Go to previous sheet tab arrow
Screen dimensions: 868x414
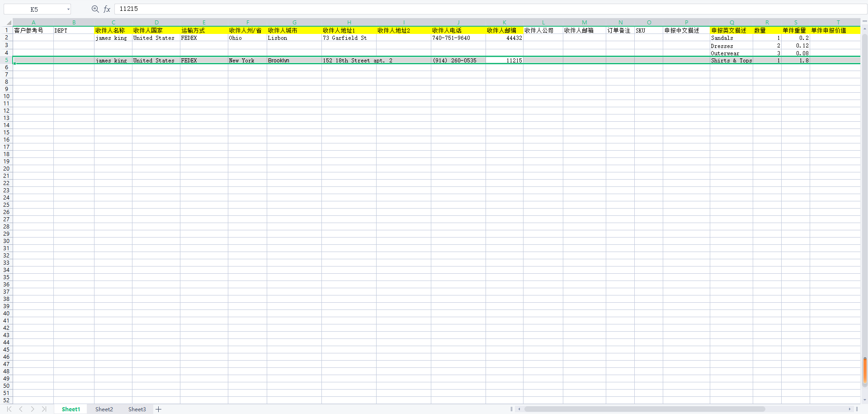(x=21, y=409)
